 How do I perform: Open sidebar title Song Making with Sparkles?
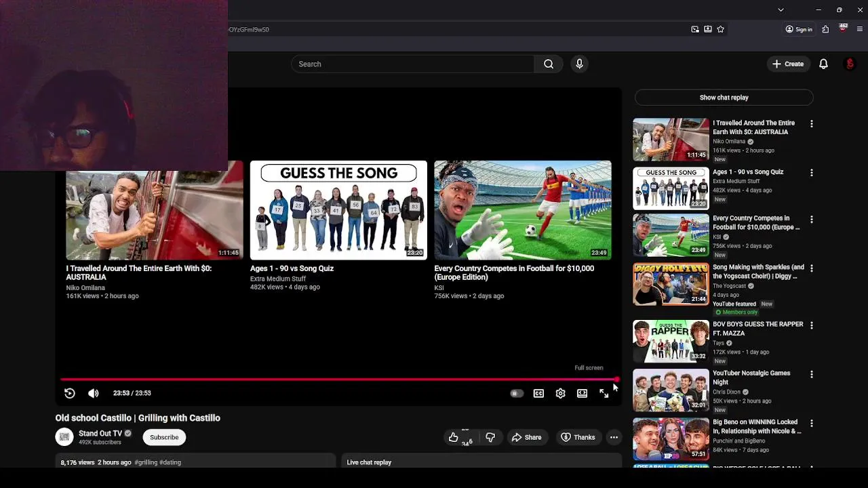(x=758, y=272)
